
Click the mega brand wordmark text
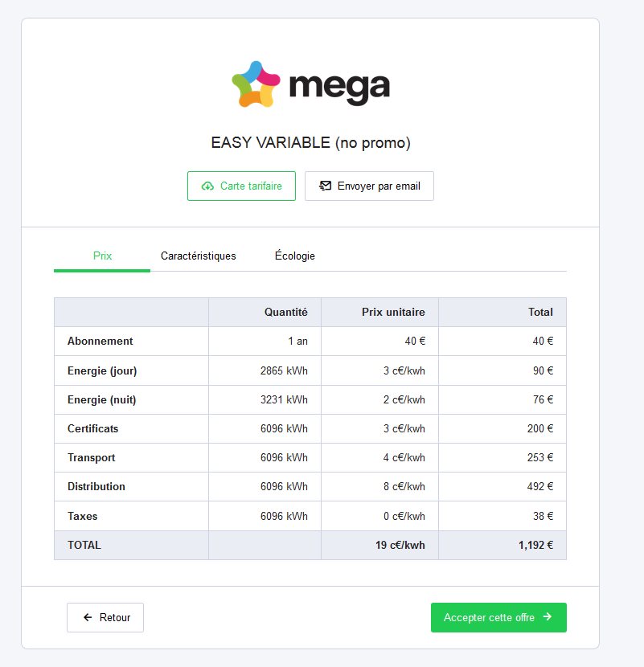point(338,86)
